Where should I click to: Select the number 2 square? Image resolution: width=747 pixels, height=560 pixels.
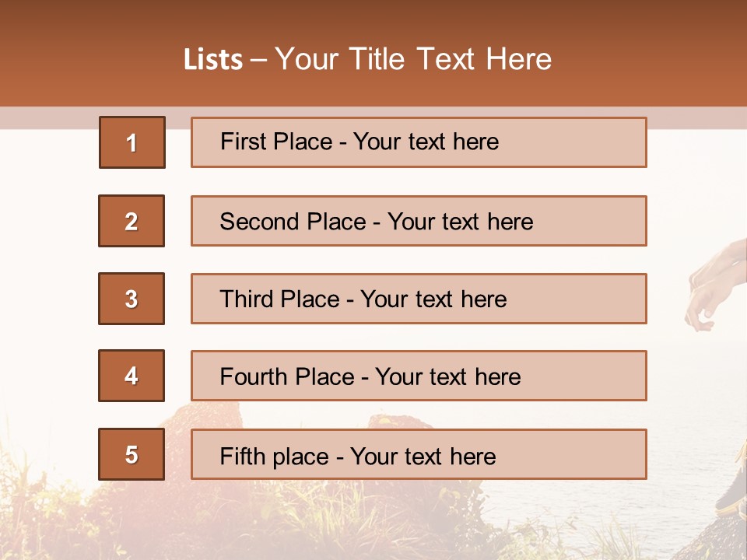click(x=132, y=221)
